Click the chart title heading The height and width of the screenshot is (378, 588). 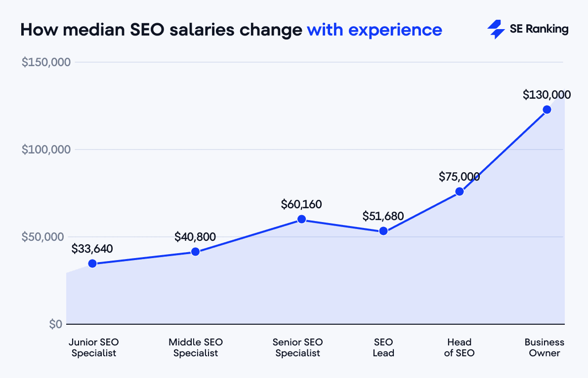click(x=231, y=30)
